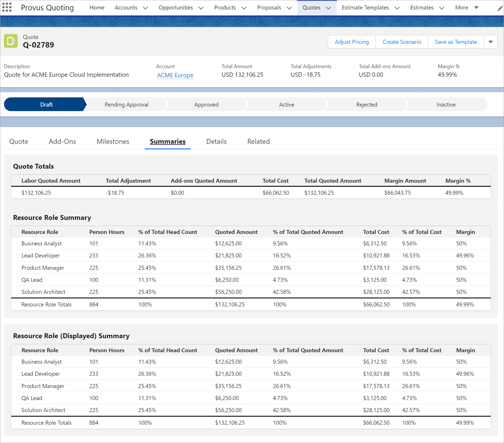Open the App Launcher grid icon

coord(7,7)
